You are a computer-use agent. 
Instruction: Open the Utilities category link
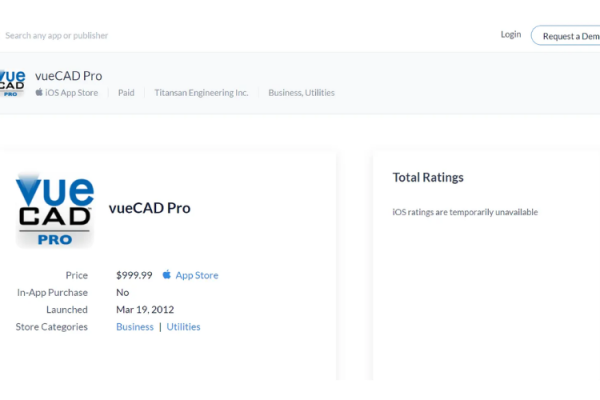point(183,327)
